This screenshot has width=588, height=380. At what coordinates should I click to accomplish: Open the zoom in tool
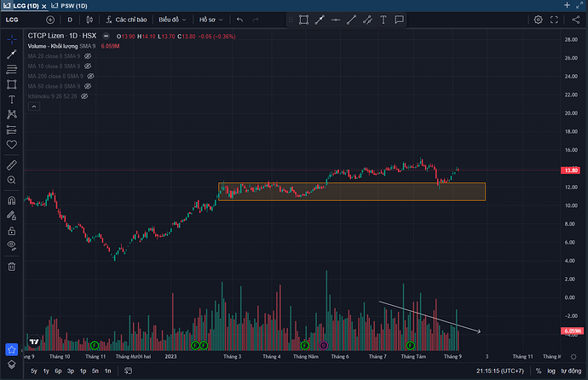point(12,181)
